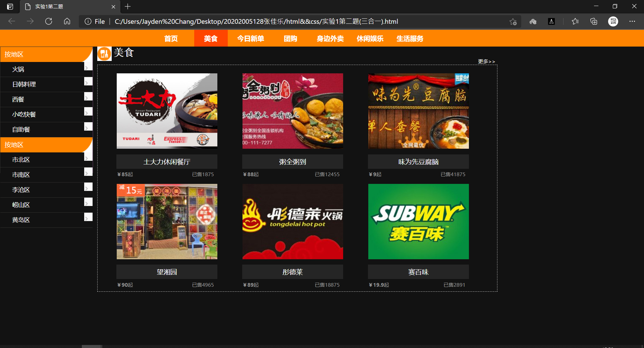
Task: Expand the arrow beside 西餐
Action: [88, 96]
